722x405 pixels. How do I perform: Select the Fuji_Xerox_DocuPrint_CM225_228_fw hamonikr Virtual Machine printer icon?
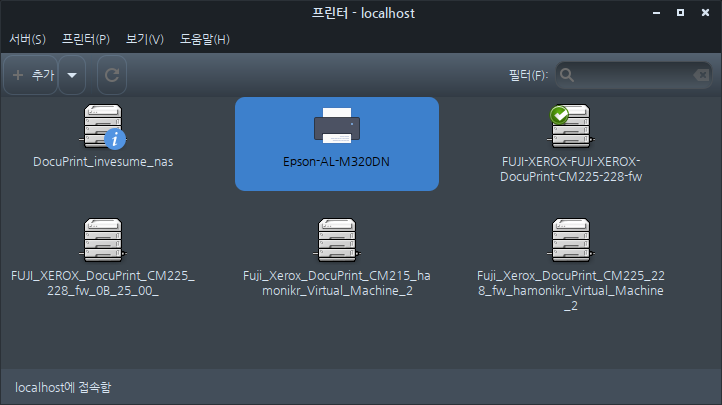pos(571,240)
